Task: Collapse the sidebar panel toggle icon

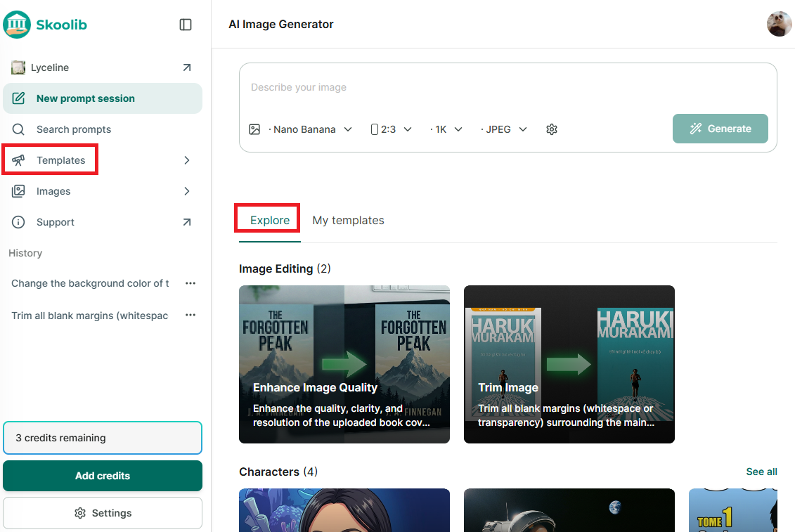Action: click(x=186, y=25)
